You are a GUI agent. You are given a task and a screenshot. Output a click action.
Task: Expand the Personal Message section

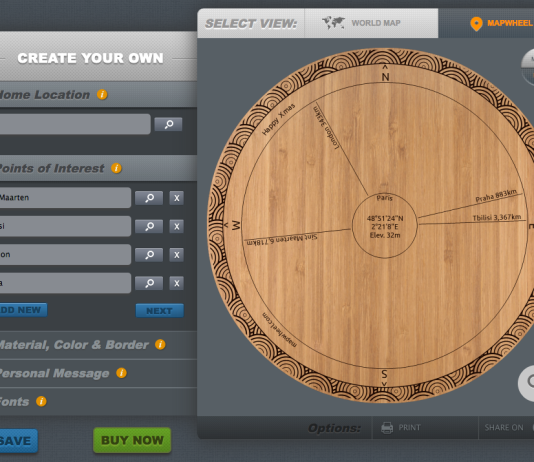point(54,373)
